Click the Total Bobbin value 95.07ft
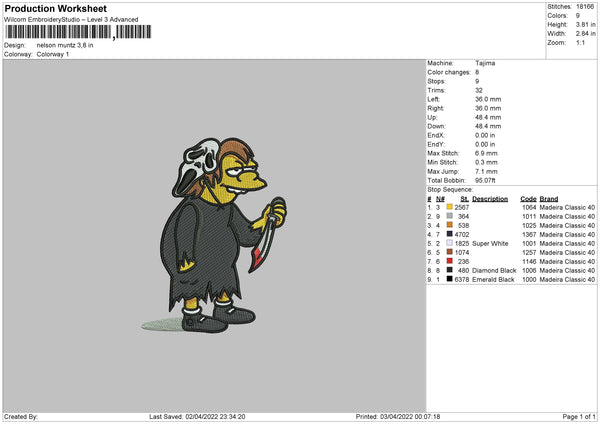Image resolution: width=600 pixels, height=424 pixels. 485,181
